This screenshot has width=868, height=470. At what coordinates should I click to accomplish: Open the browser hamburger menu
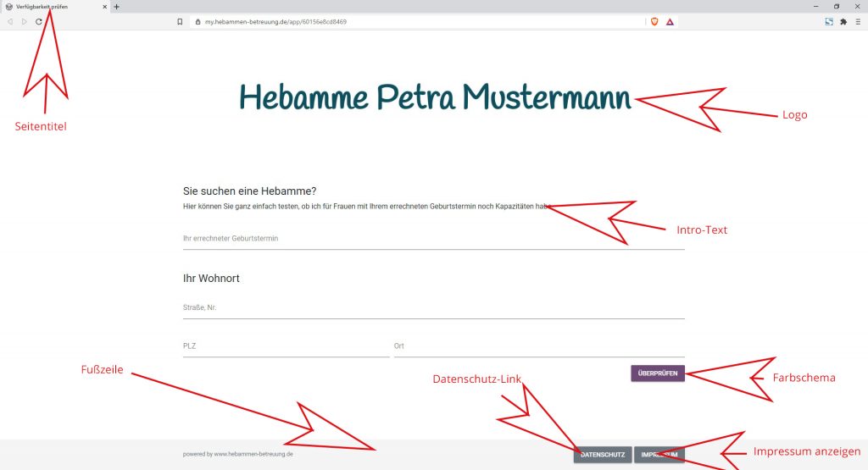pos(858,22)
